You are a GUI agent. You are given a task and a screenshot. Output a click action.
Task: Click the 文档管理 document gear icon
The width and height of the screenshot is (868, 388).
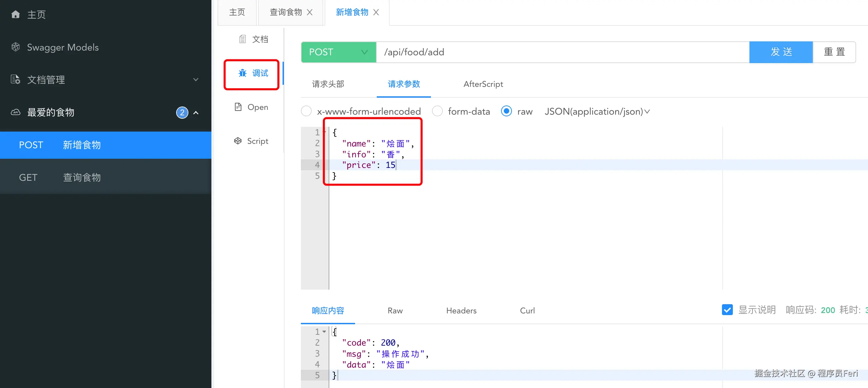point(16,79)
